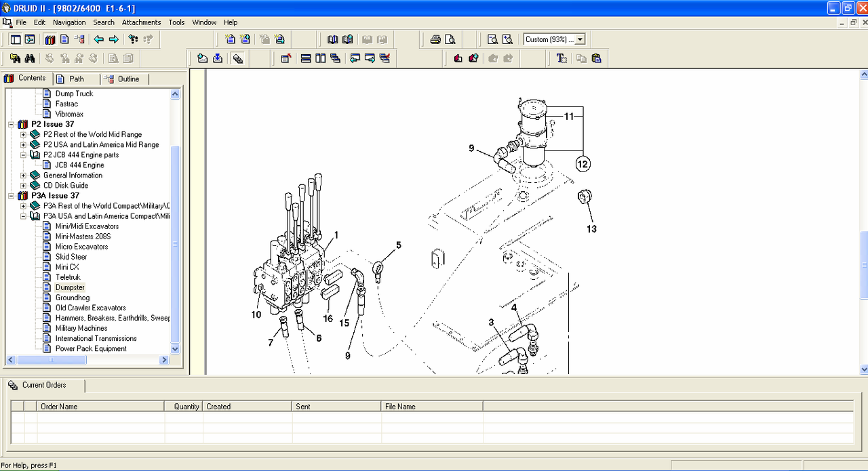Click the Forward arrow navigation icon
Image resolution: width=868 pixels, height=471 pixels.
(114, 39)
